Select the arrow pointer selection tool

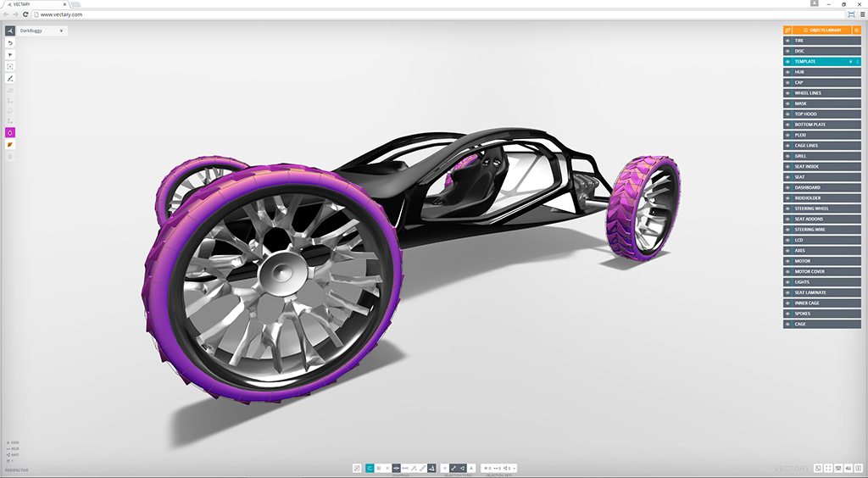pos(10,54)
